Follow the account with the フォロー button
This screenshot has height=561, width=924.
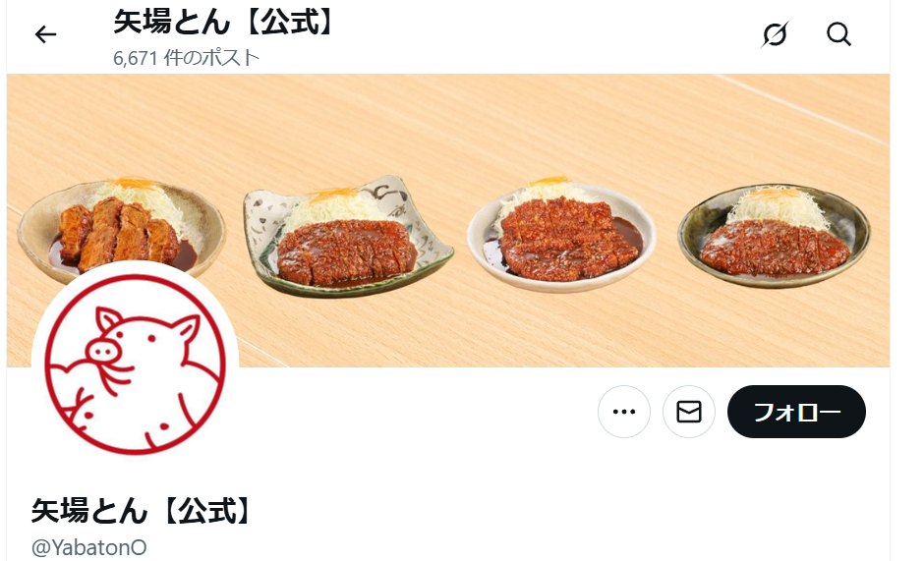click(x=797, y=412)
